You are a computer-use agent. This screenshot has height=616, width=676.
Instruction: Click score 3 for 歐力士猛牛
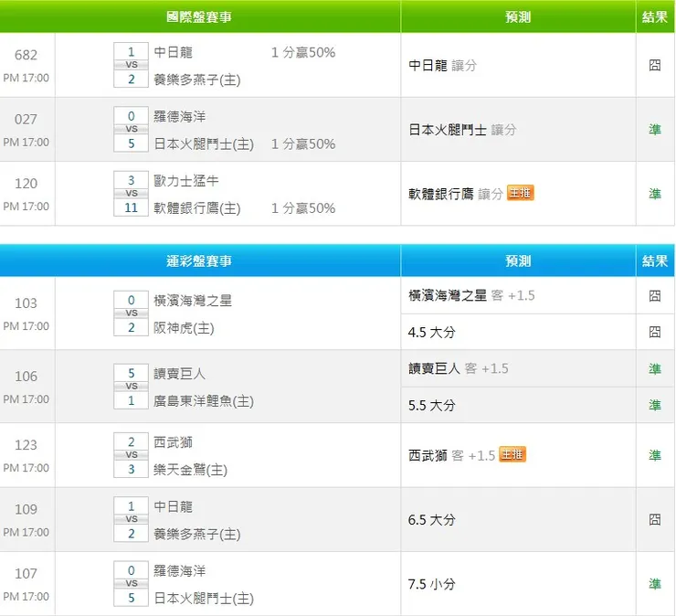point(131,180)
